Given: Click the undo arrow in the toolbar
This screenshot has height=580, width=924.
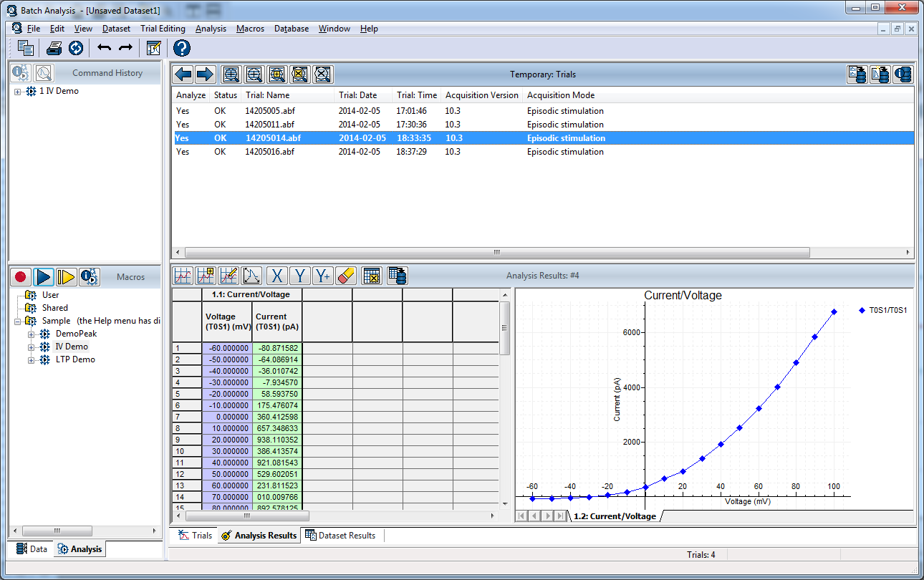Looking at the screenshot, I should point(105,48).
